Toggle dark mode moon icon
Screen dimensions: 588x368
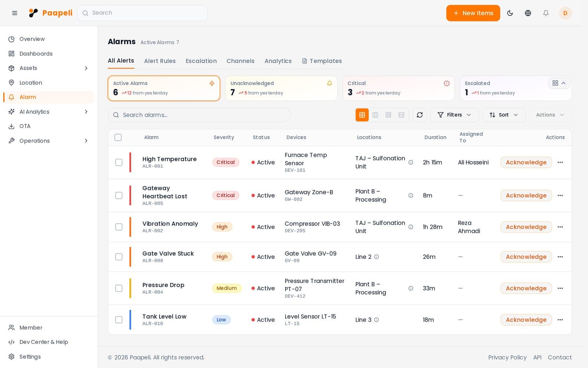(x=510, y=13)
